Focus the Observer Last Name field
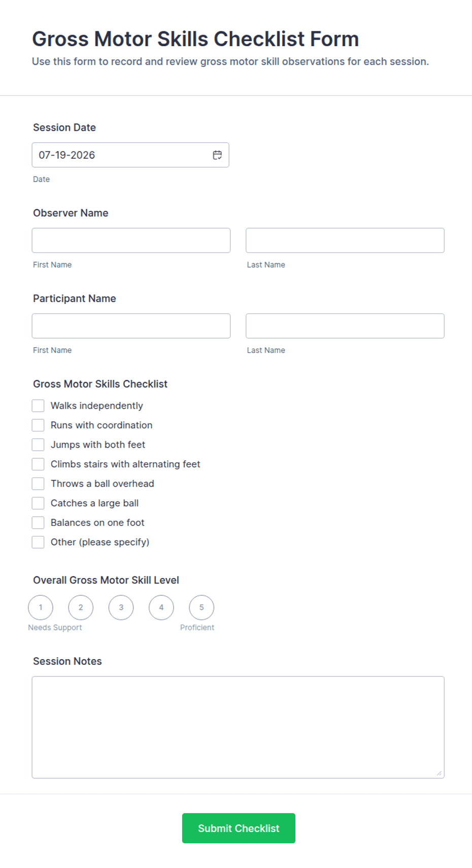This screenshot has width=472, height=868. [x=345, y=240]
